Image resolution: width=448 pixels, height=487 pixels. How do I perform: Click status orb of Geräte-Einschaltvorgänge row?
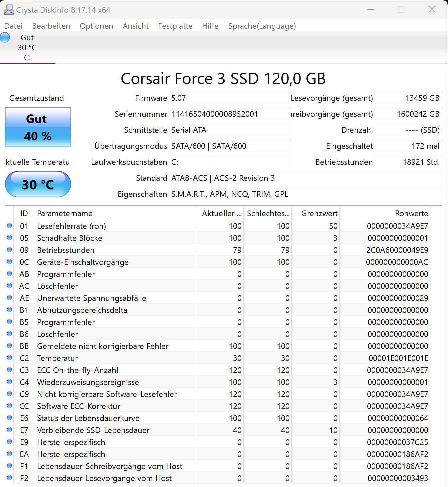click(9, 262)
